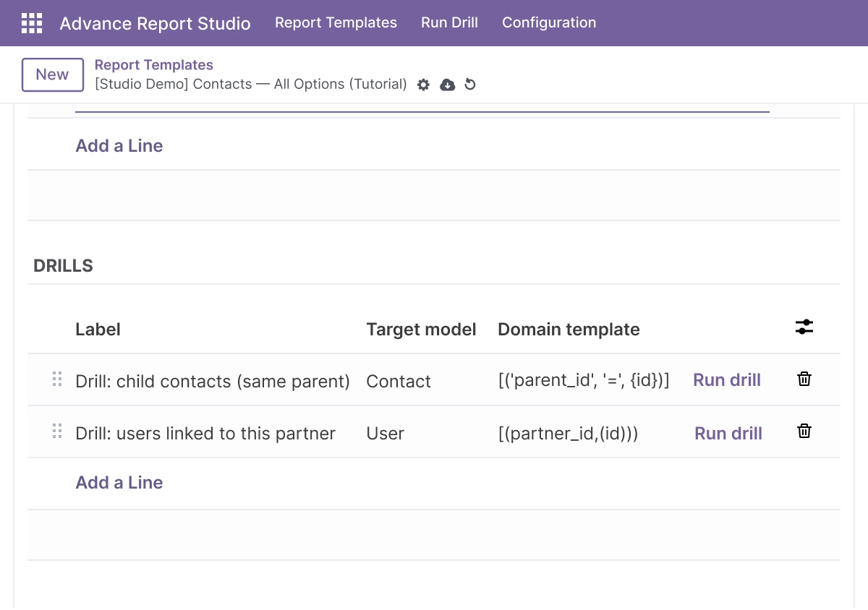Screen dimensions: 868x610
Task: Edit label 'Drill: child contacts (same parent)'
Action: 213,382
